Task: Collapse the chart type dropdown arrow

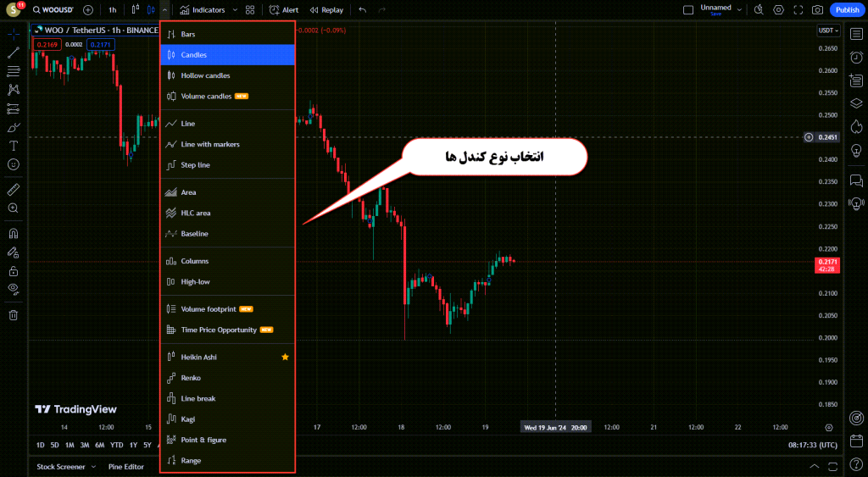Action: 164,10
